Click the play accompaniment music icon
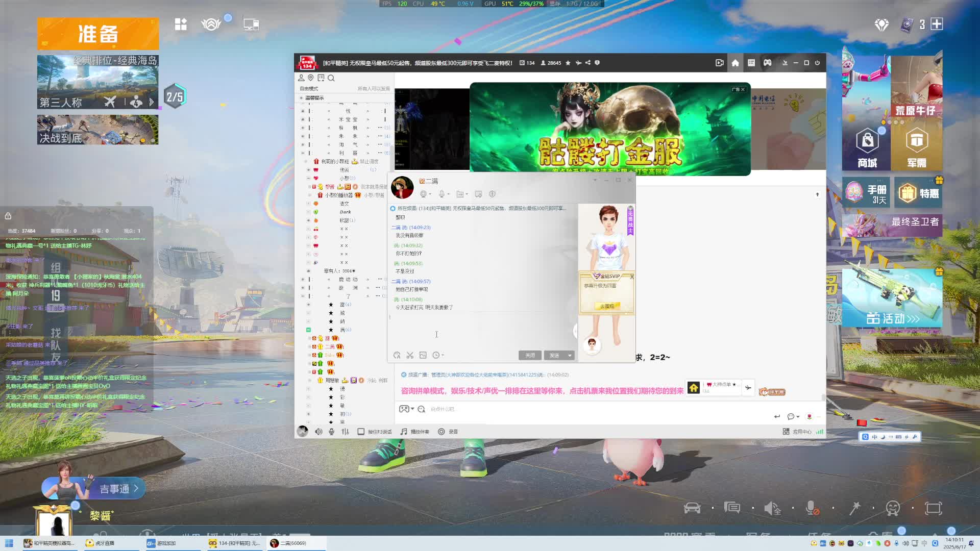Screen dimensions: 980x551 [x=404, y=432]
